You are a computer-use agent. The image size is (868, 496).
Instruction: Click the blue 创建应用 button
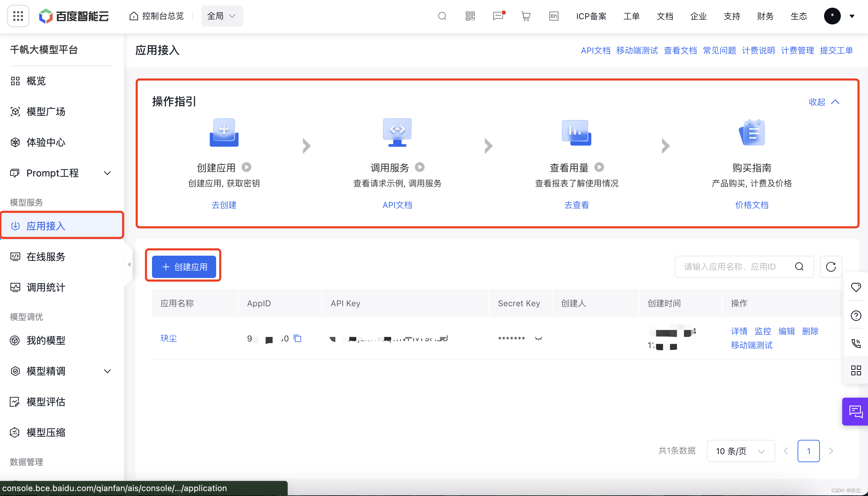tap(184, 267)
